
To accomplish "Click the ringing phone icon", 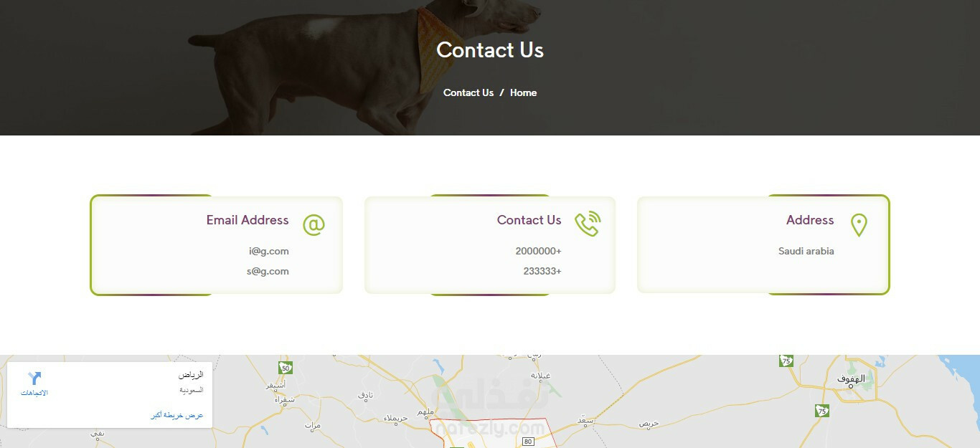I will point(588,224).
